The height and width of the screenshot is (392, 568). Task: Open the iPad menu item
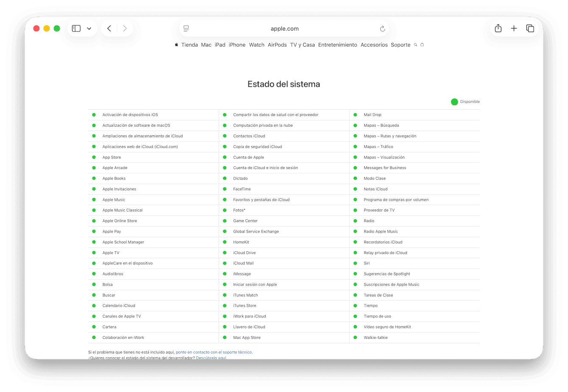click(x=220, y=45)
